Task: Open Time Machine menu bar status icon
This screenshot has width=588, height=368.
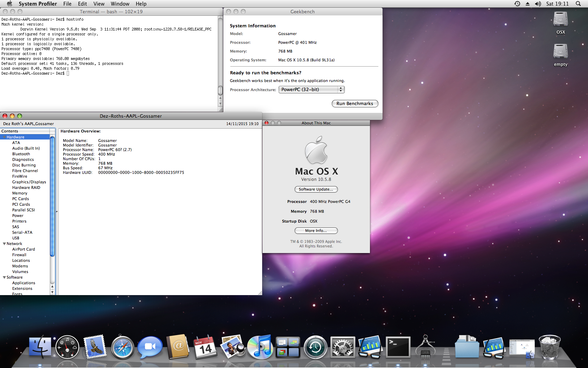Action: click(x=517, y=4)
